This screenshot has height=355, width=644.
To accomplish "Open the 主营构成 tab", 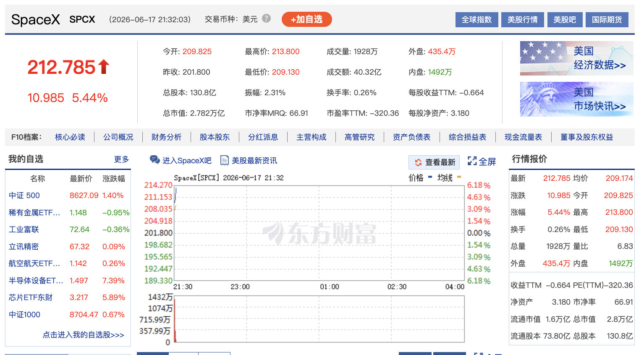I will (312, 137).
